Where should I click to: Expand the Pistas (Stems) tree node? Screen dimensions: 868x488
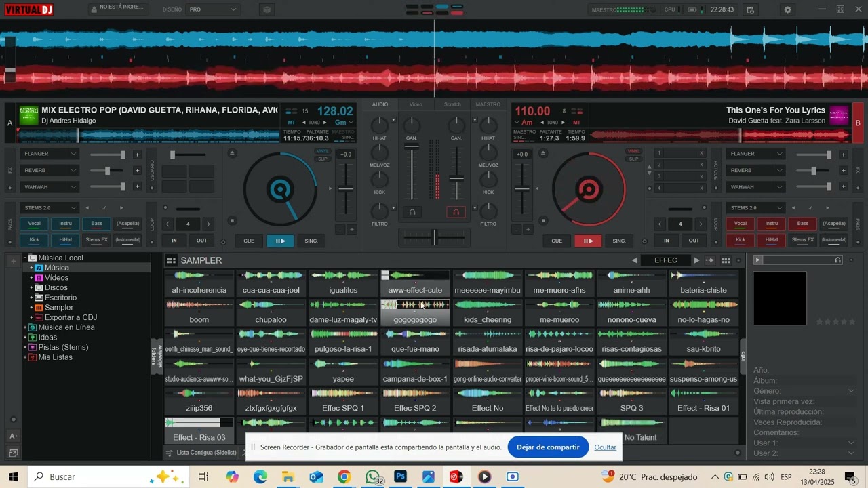pos(25,348)
